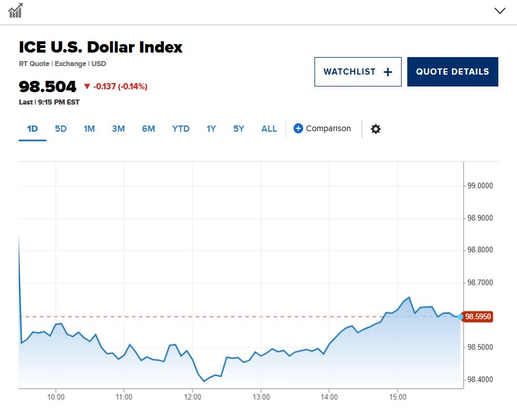Image resolution: width=517 pixels, height=420 pixels.
Task: Select the 1D chart timeframe tab
Action: (32, 128)
